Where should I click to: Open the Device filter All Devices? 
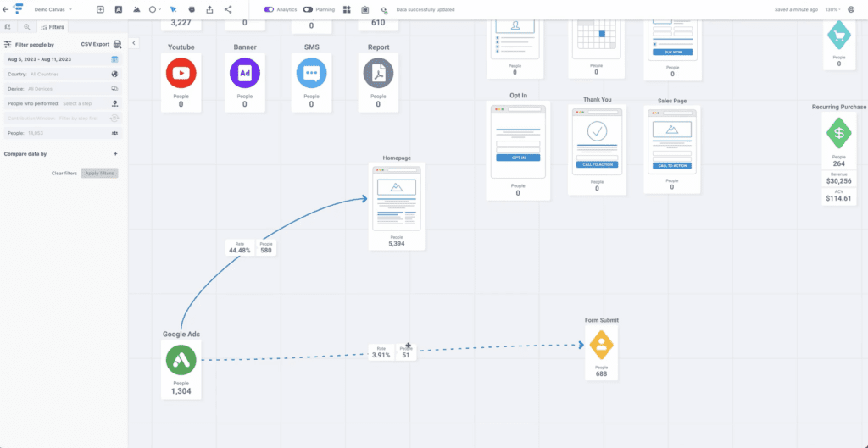click(x=64, y=88)
